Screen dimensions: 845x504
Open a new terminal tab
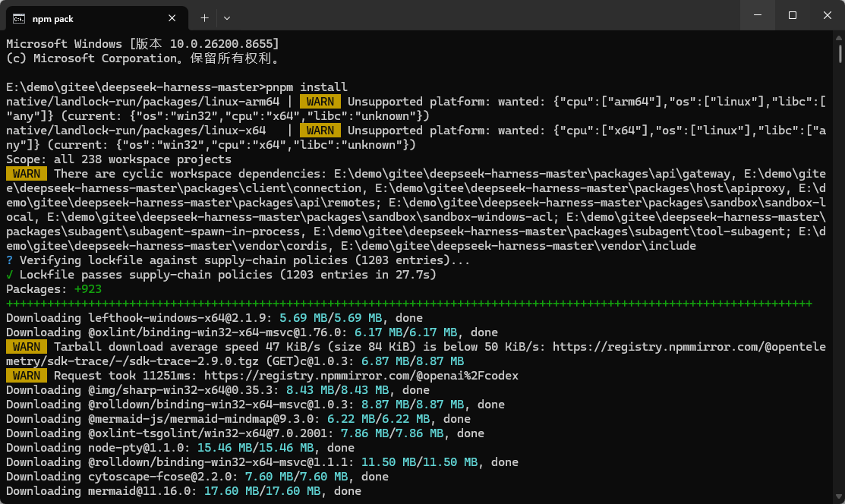click(204, 17)
